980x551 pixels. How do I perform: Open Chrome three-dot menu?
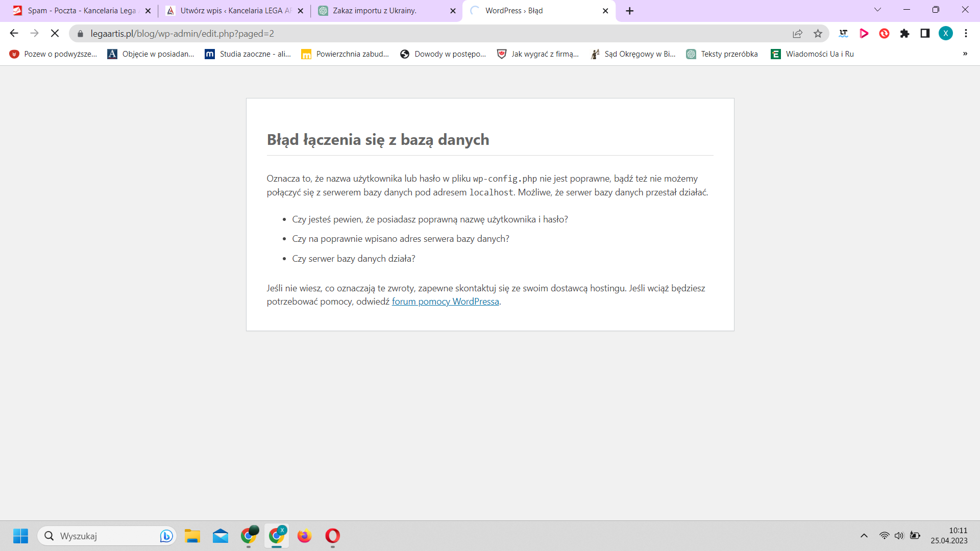click(966, 34)
